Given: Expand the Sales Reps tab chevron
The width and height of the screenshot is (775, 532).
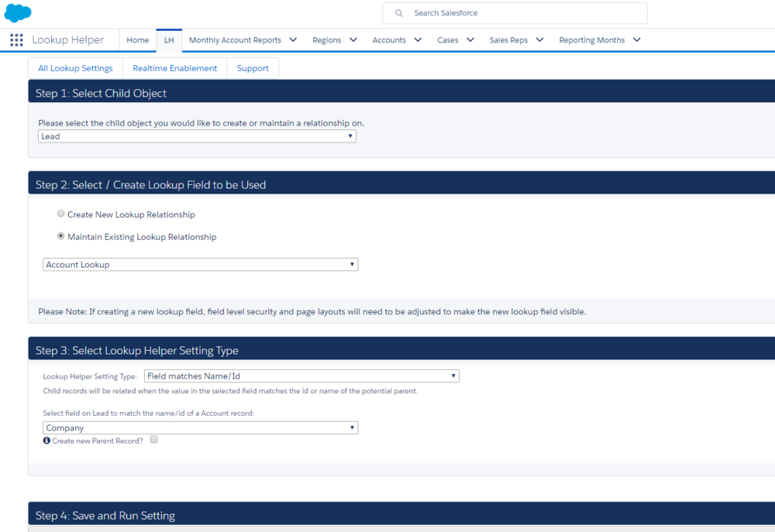Looking at the screenshot, I should click(539, 40).
